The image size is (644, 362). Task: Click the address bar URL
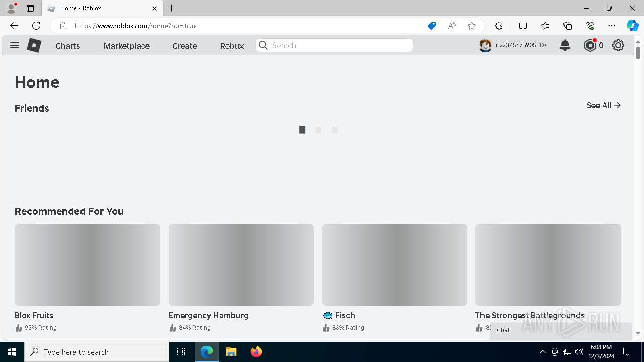point(136,26)
